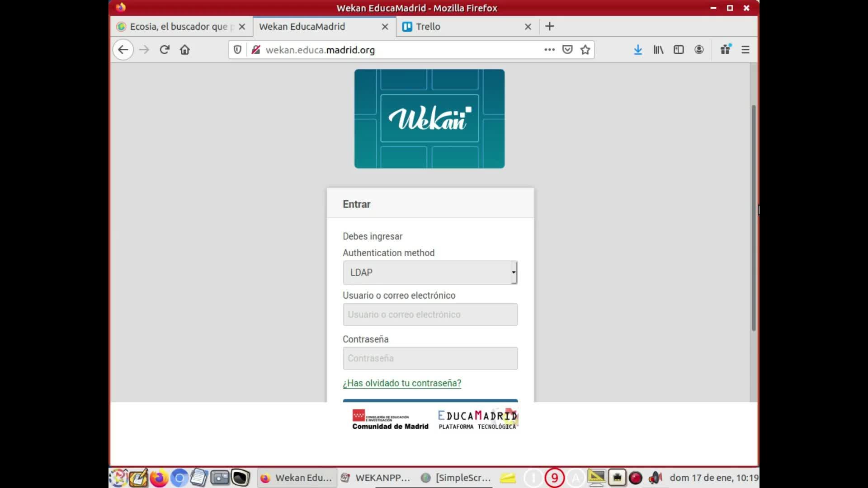This screenshot has height=488, width=868.
Task: Switch to the Ecosia tab
Action: pyautogui.click(x=181, y=27)
